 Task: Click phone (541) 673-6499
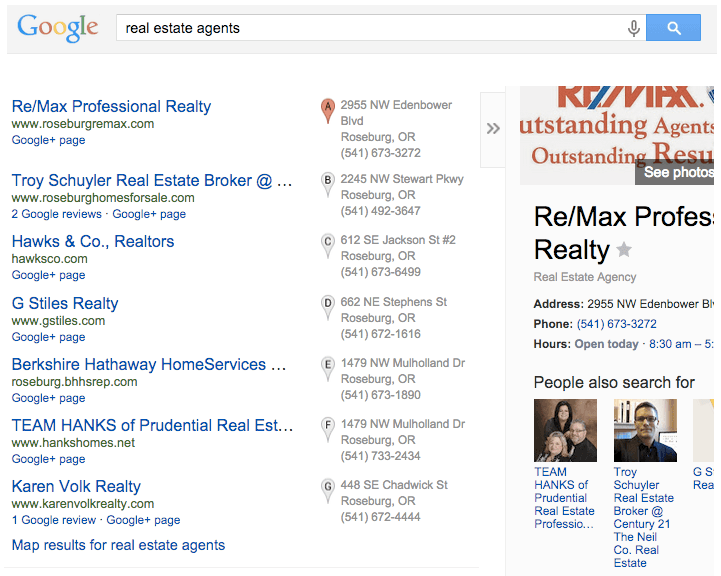[381, 272]
